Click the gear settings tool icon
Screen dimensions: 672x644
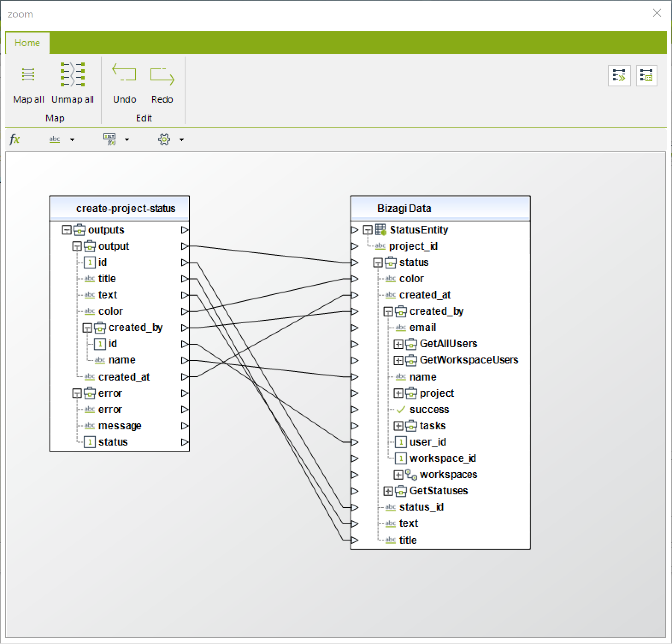pos(164,139)
